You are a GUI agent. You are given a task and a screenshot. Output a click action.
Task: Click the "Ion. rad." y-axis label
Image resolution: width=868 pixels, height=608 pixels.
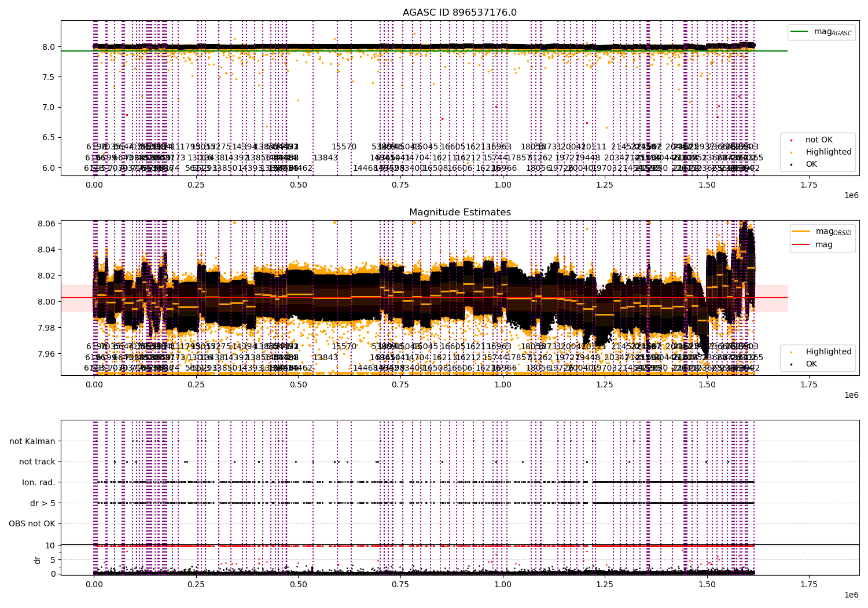click(x=39, y=482)
